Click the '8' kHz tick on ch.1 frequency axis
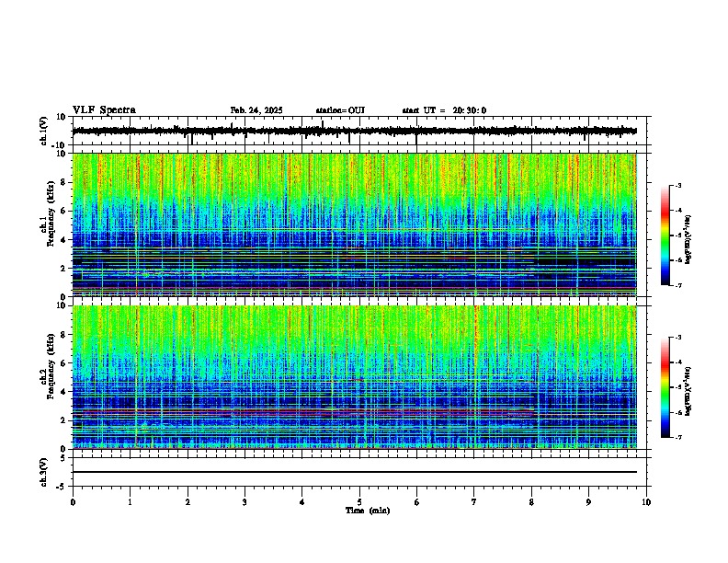The height and width of the screenshot is (563, 728). pos(63,182)
